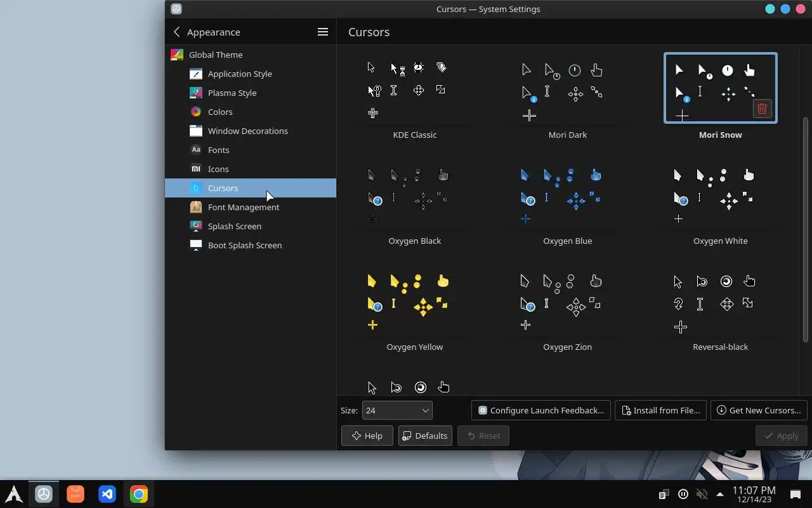
Task: Click the System Settings titlebar app icon
Action: pyautogui.click(x=176, y=9)
